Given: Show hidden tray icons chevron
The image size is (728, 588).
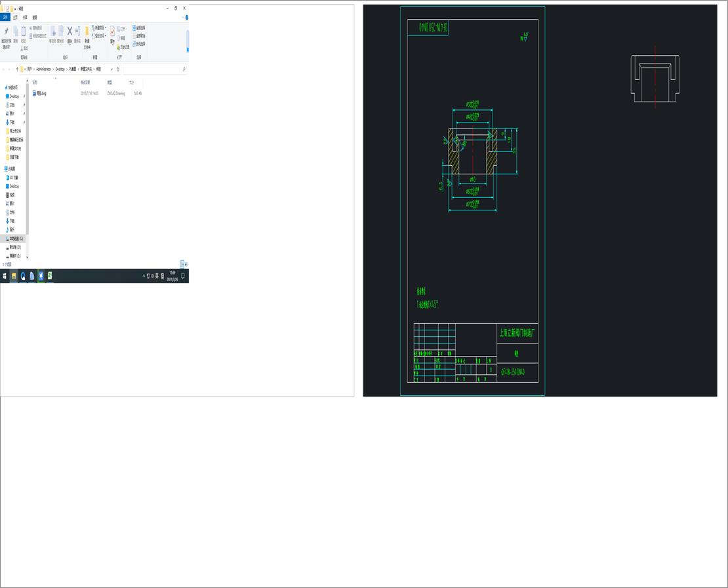Looking at the screenshot, I should [144, 276].
